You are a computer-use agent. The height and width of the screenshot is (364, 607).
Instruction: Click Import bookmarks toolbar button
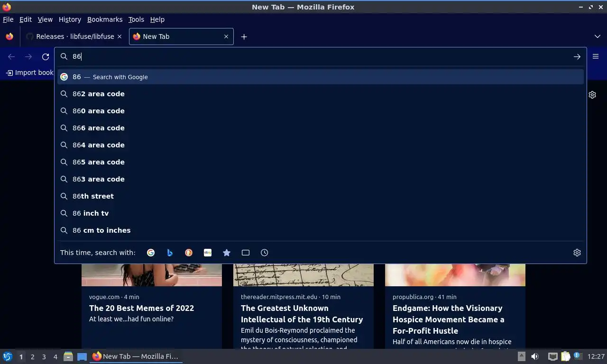coord(30,73)
